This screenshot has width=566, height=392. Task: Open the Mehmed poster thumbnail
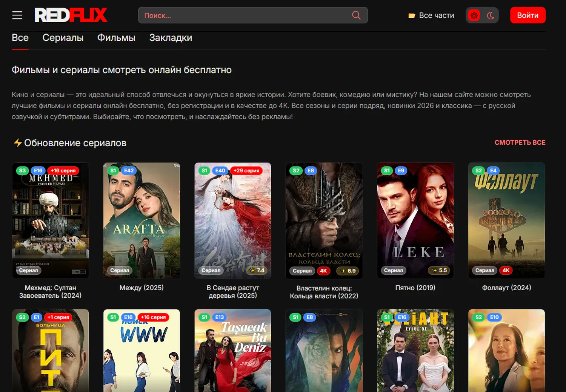click(51, 220)
